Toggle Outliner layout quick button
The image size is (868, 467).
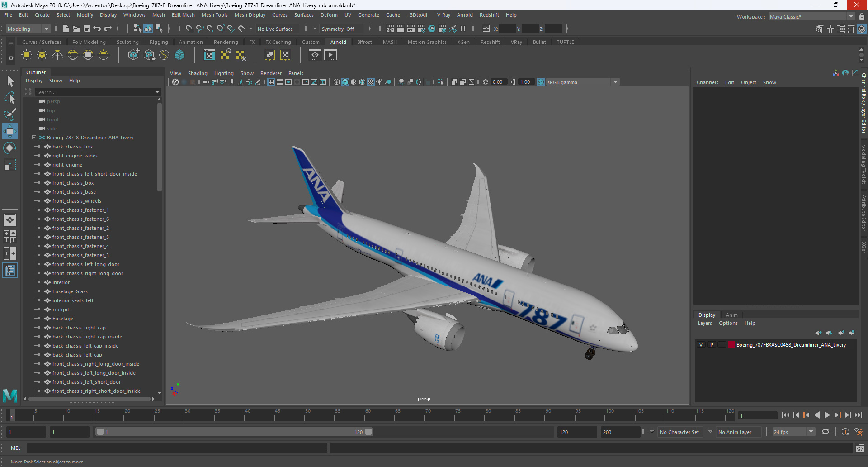pos(10,271)
